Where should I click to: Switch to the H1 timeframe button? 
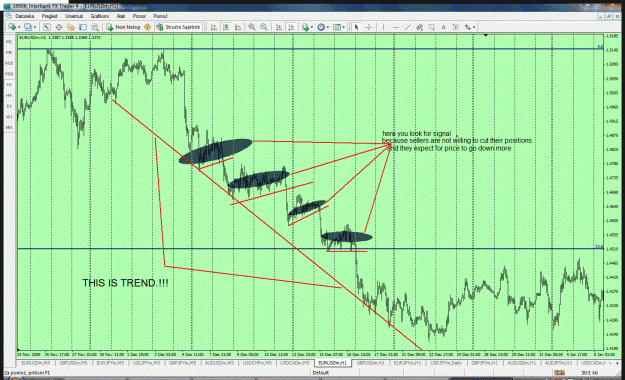(9, 85)
